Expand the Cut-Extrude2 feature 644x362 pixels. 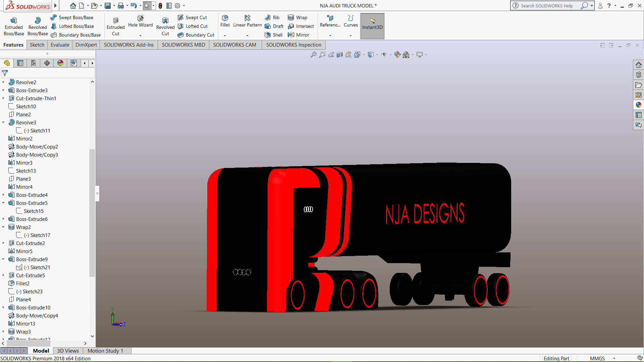click(3, 243)
